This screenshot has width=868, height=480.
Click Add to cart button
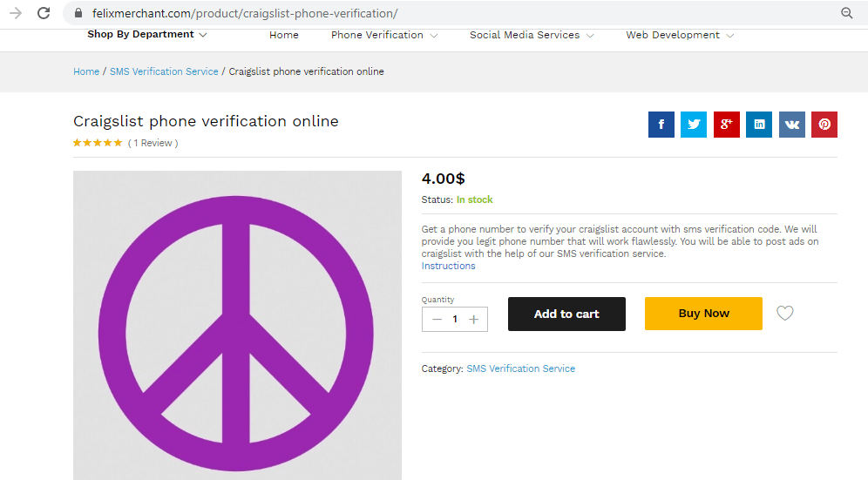[566, 314]
